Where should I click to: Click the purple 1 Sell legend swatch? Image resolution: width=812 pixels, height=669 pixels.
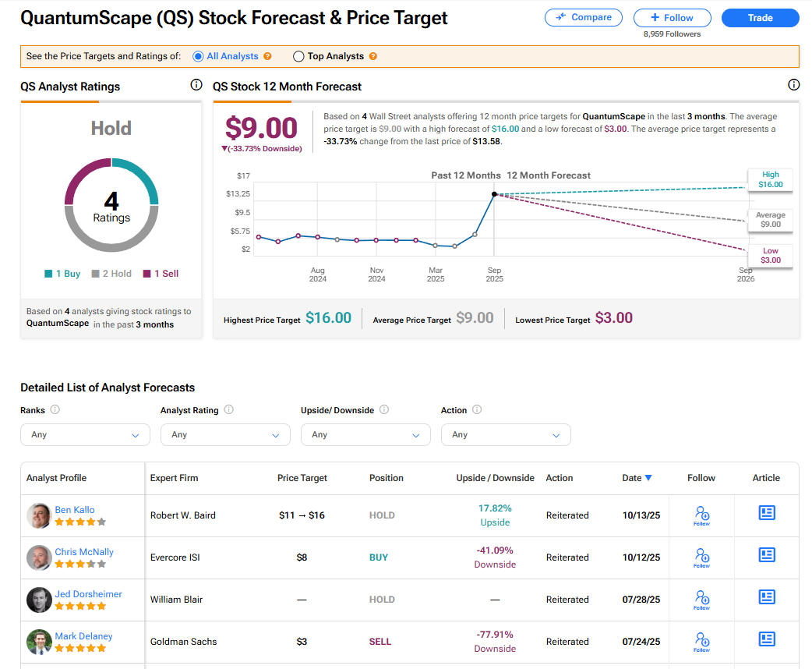pyautogui.click(x=147, y=274)
